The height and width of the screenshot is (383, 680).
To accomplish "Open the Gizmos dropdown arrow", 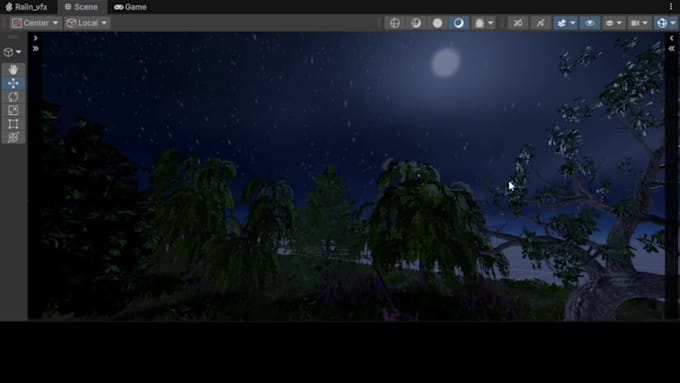I will click(673, 23).
